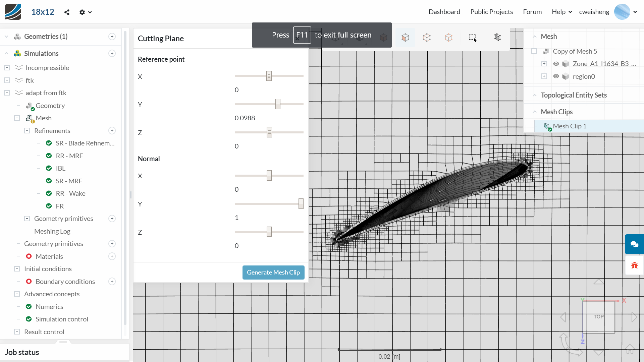
Task: Open the Help menu
Action: 561,12
